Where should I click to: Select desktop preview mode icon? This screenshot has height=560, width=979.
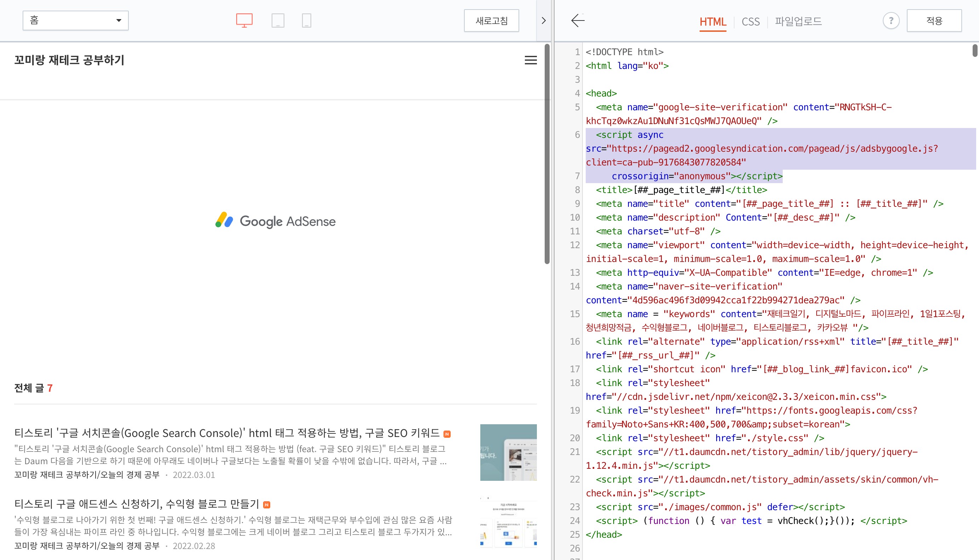244,21
